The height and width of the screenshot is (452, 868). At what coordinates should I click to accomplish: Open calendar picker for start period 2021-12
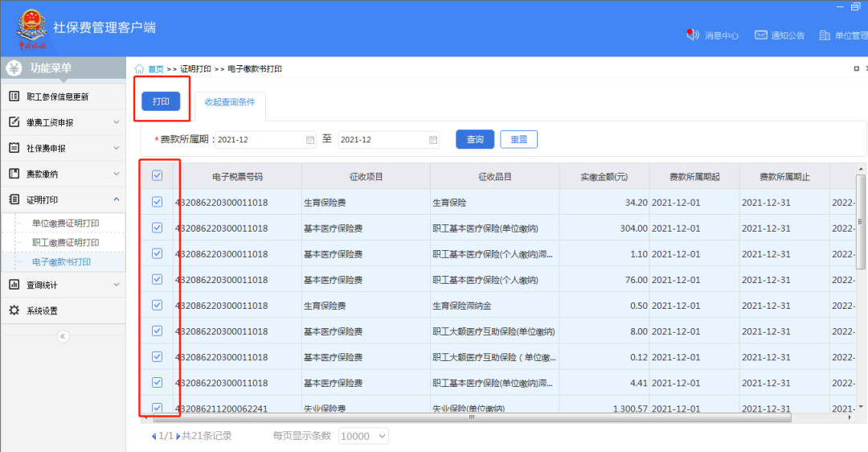(x=310, y=140)
